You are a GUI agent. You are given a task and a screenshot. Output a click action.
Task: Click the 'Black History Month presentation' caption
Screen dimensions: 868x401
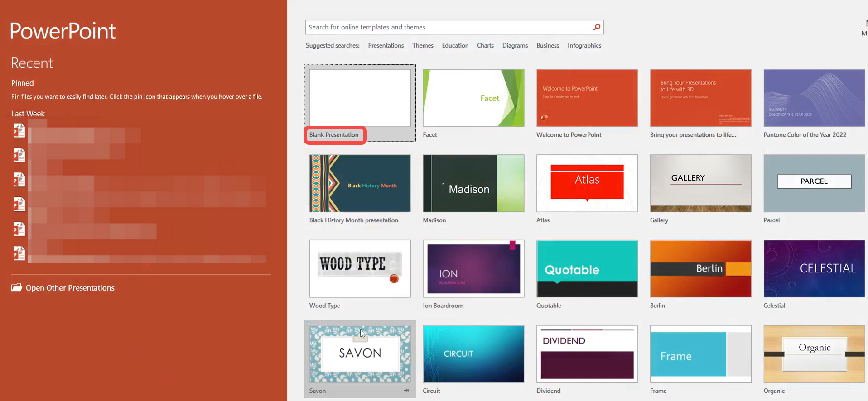point(354,220)
